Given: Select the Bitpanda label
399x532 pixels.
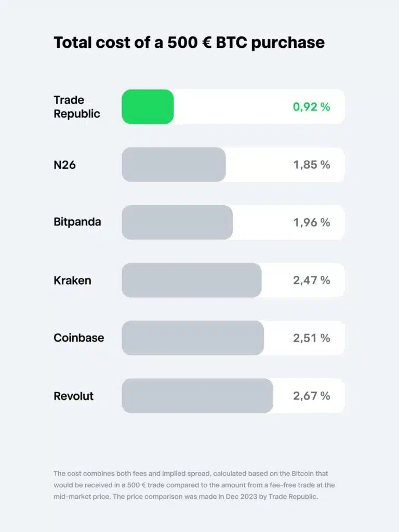Looking at the screenshot, I should coord(77,222).
